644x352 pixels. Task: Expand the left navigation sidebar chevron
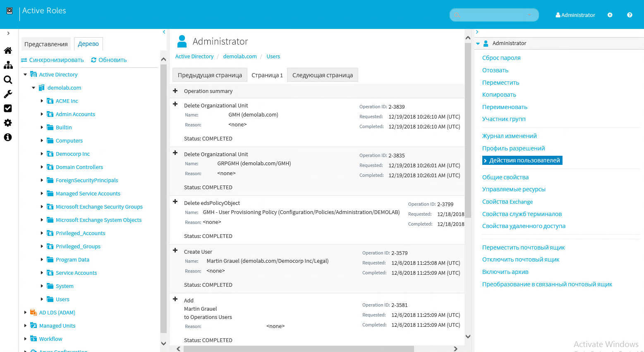click(x=8, y=33)
